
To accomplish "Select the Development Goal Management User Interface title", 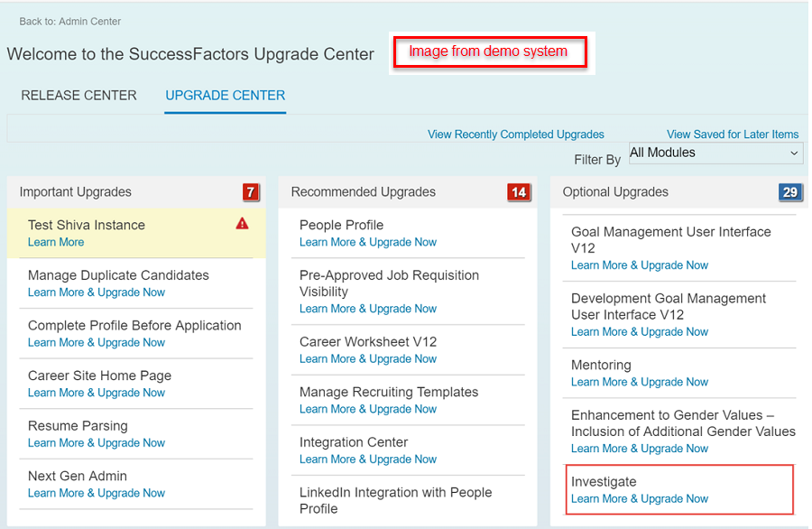I will point(669,307).
